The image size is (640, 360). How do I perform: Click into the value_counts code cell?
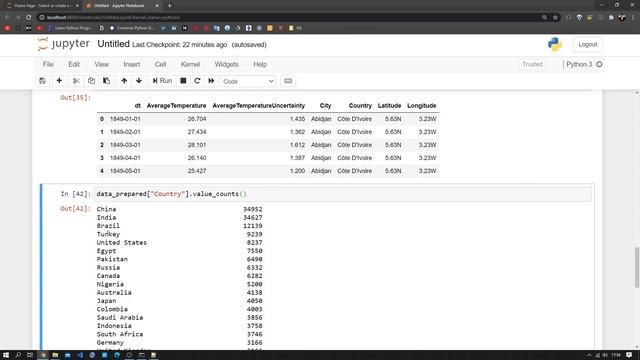pyautogui.click(x=343, y=194)
